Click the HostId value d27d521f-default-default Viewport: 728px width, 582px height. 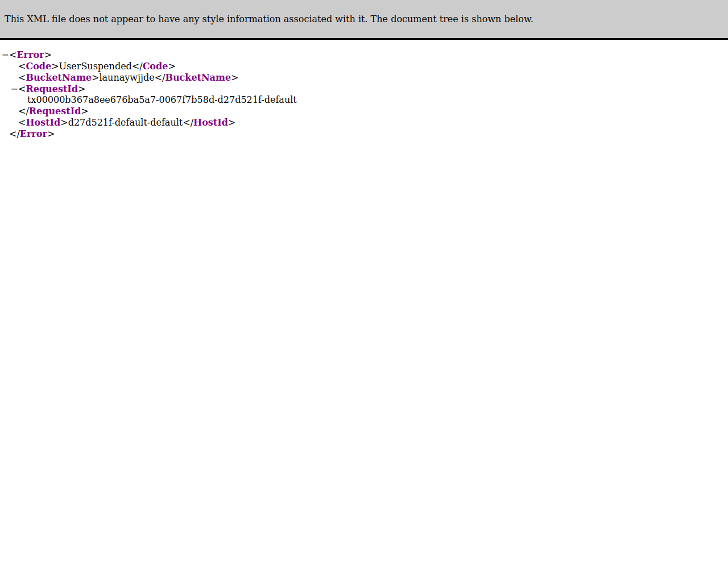click(x=126, y=123)
